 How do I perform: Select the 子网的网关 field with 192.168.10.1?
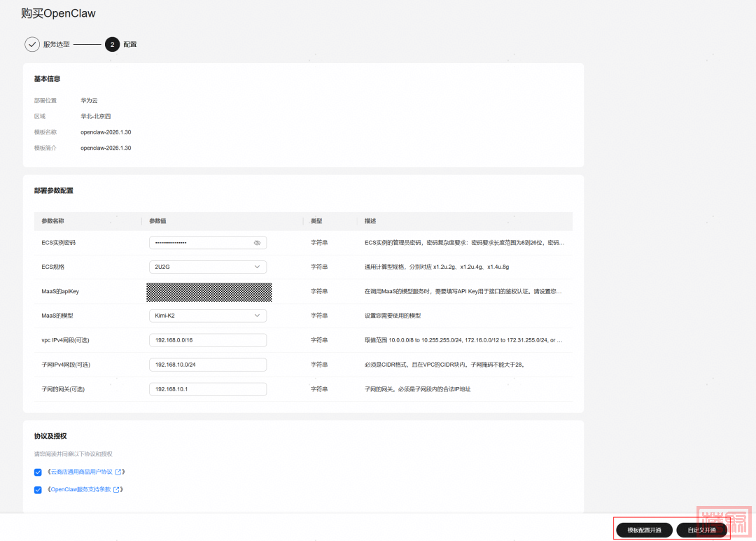207,389
